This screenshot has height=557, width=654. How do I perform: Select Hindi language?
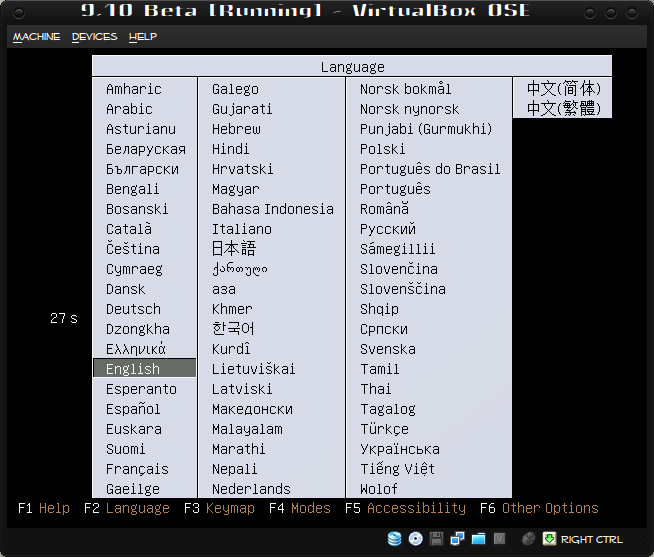tap(231, 149)
